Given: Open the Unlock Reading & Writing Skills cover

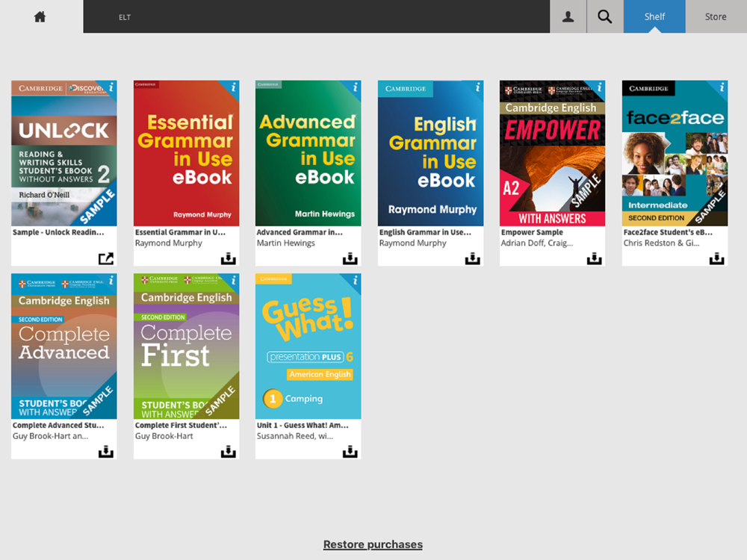Looking at the screenshot, I should [x=63, y=153].
